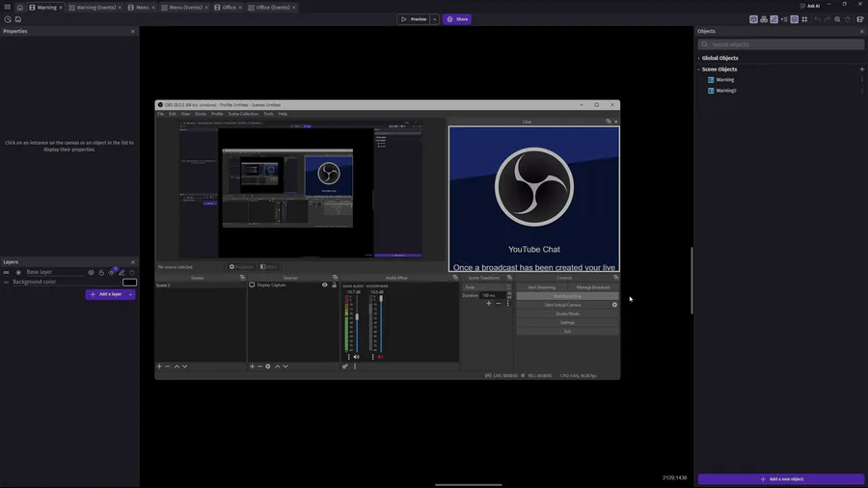Toggle Display Capture lock in the OBS image
This screenshot has width=868, height=488.
click(x=335, y=285)
